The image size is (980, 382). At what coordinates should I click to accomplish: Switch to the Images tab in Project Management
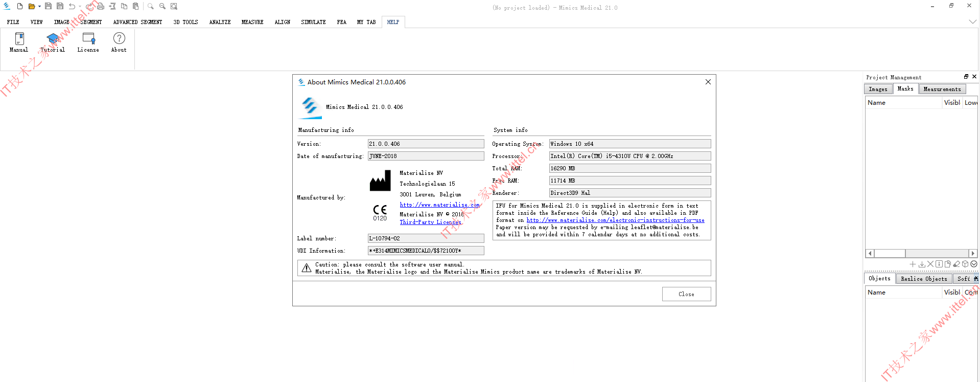pos(878,89)
